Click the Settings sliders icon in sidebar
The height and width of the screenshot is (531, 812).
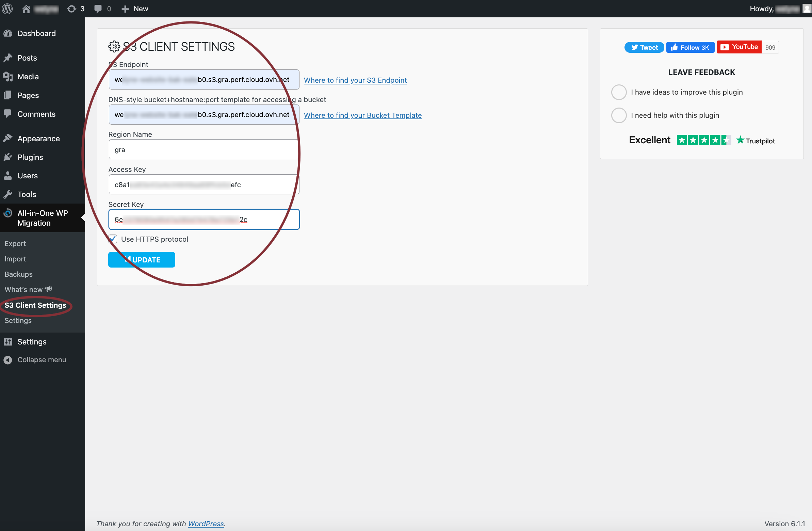click(8, 342)
